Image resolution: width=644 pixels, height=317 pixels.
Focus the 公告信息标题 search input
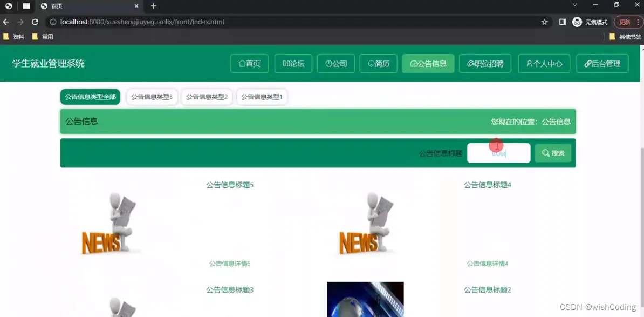pyautogui.click(x=498, y=153)
